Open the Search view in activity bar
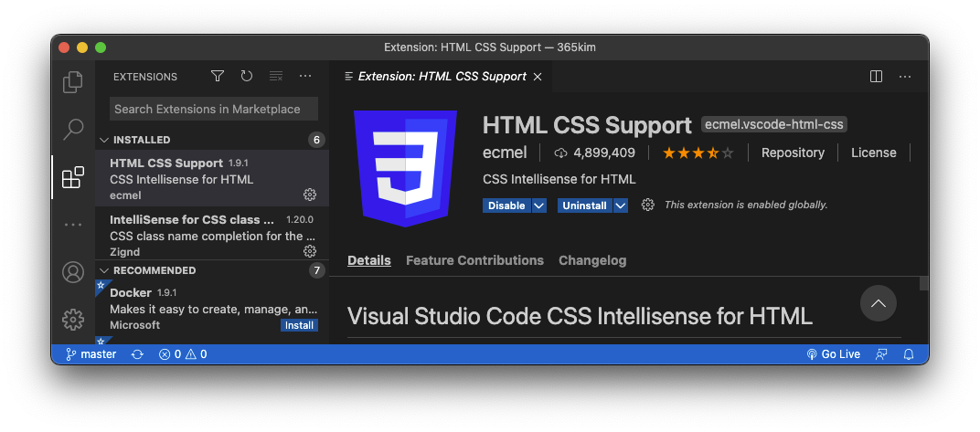 (x=73, y=129)
